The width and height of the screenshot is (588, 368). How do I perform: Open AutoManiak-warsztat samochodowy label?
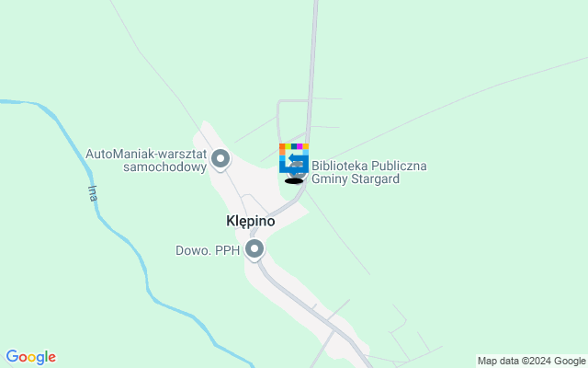146,160
